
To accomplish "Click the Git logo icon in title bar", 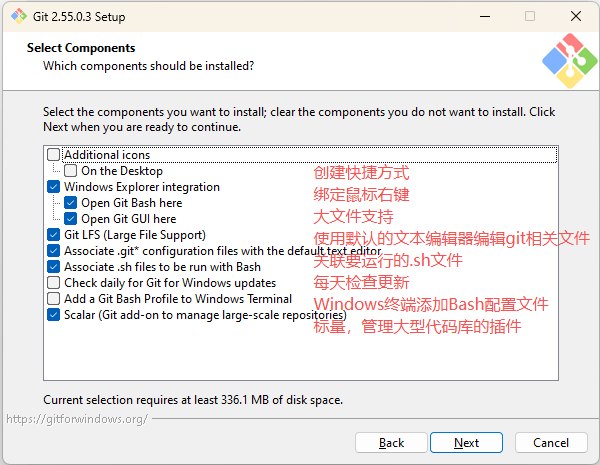I will 18,16.
